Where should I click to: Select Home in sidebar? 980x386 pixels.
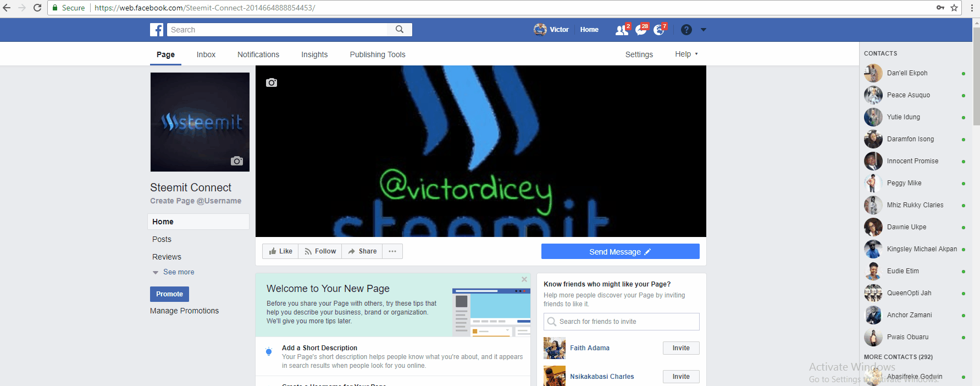[x=198, y=222]
